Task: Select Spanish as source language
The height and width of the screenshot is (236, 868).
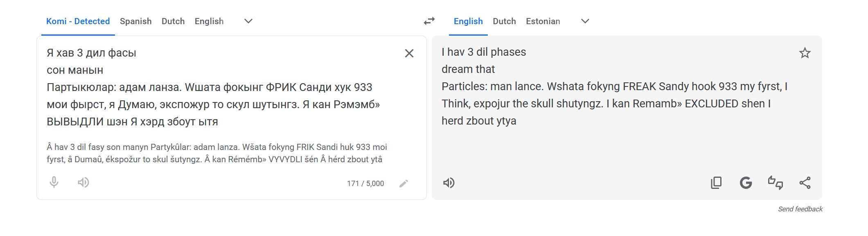Action: coord(136,21)
